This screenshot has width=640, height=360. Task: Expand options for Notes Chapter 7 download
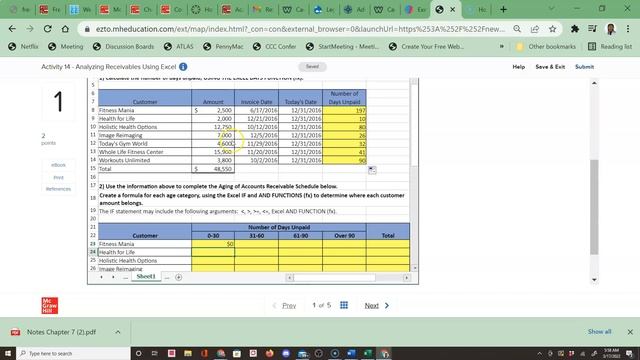coord(118,332)
